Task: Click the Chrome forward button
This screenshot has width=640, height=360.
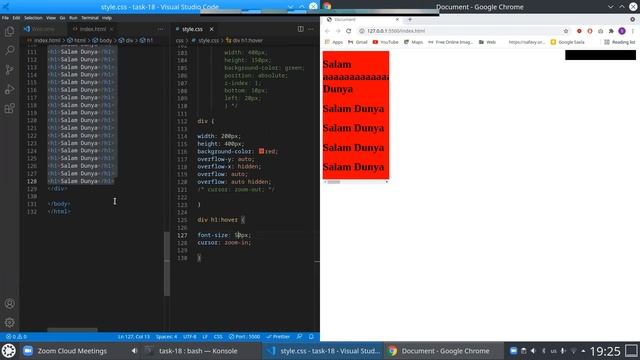Action: pyautogui.click(x=338, y=31)
